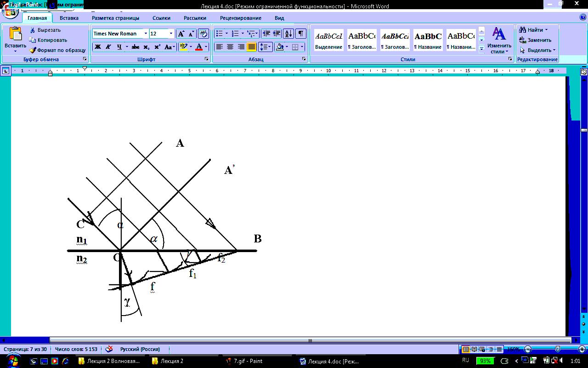Switch to the Ссылки tab
Image resolution: width=588 pixels, height=368 pixels.
pos(161,18)
